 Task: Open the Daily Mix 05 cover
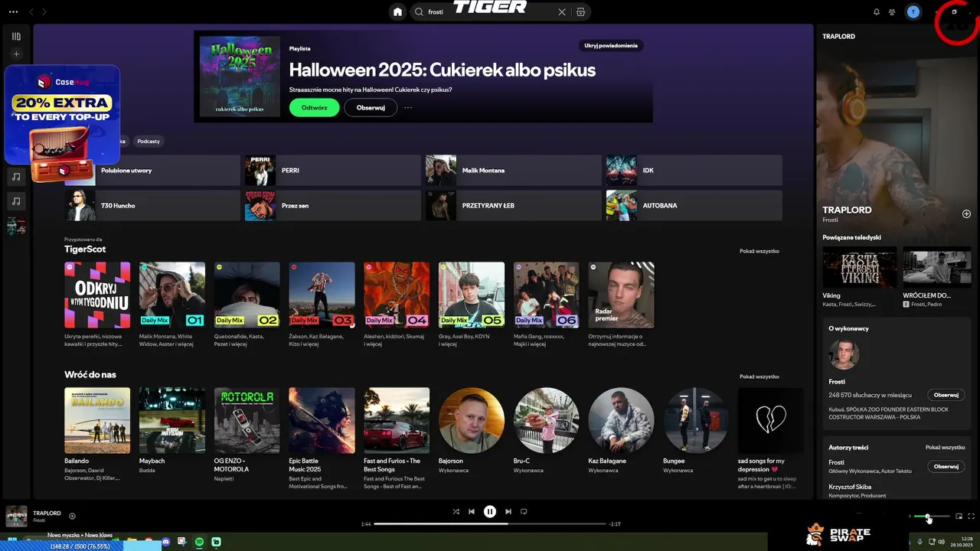coord(472,295)
